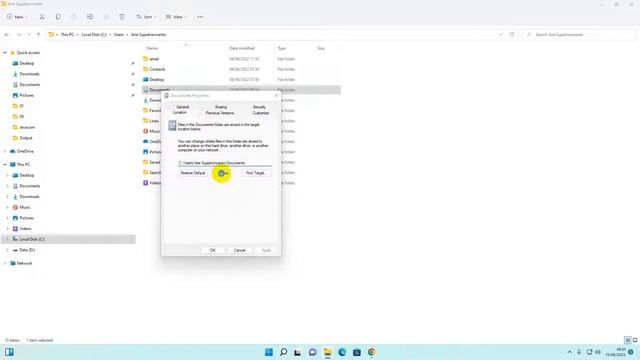
Task: Close the Documents Properties dialog
Action: pyautogui.click(x=276, y=96)
